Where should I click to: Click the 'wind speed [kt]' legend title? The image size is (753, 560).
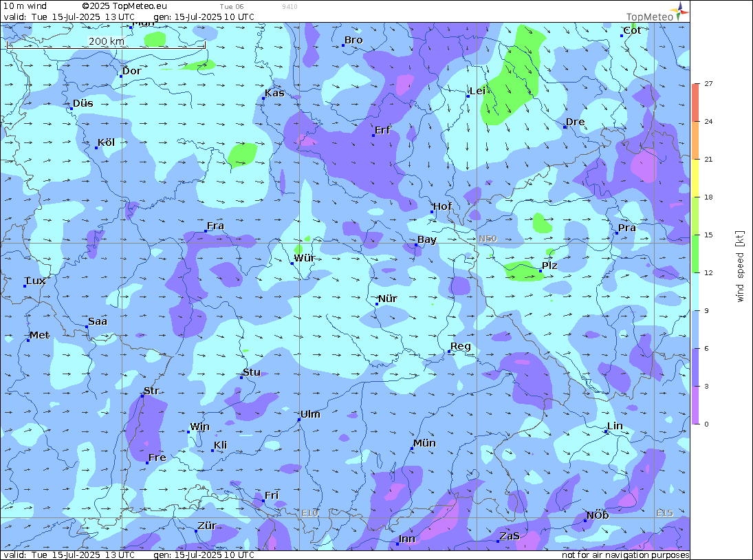740,266
